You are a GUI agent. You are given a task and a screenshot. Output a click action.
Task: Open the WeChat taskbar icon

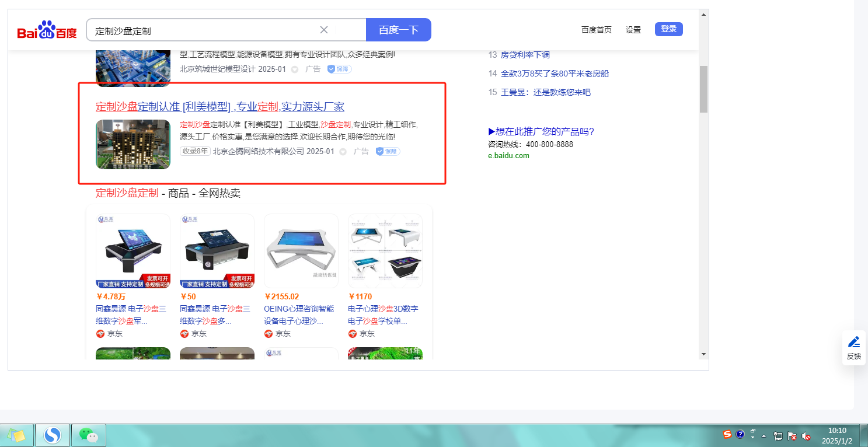pos(89,435)
